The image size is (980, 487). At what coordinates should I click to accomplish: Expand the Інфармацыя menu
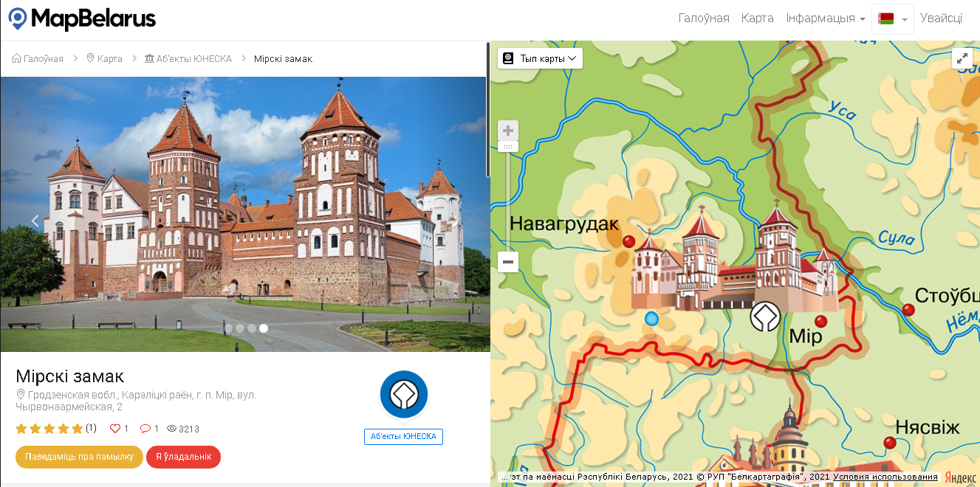pos(826,18)
